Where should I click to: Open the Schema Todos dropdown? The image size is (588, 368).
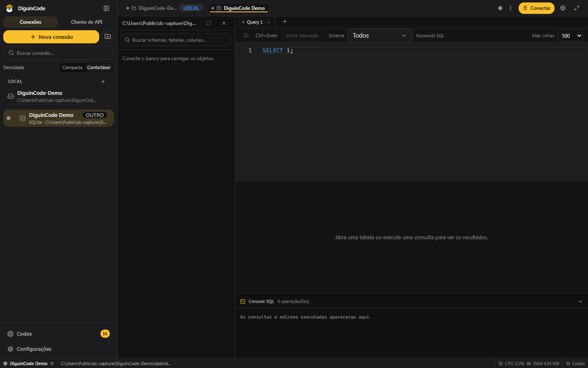coord(380,36)
